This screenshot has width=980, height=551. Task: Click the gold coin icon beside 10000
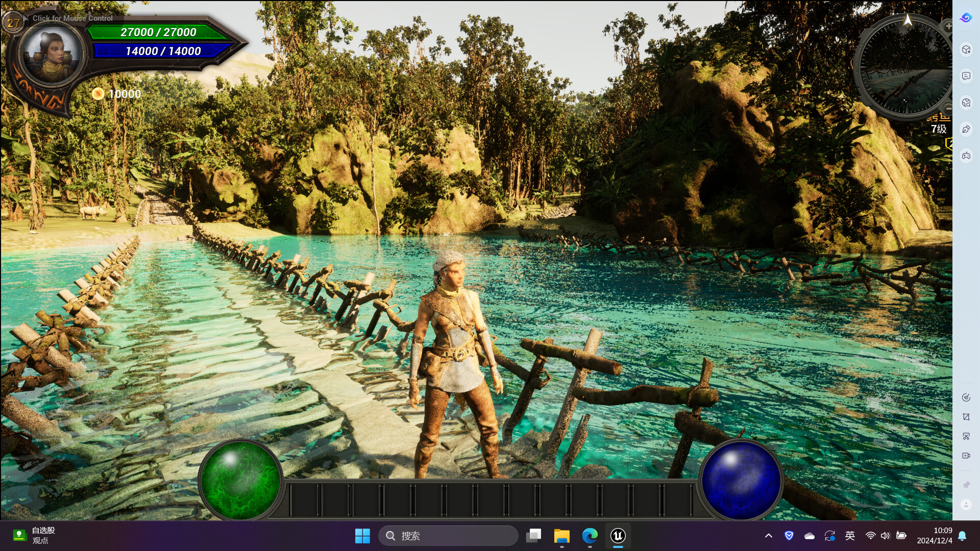click(98, 94)
